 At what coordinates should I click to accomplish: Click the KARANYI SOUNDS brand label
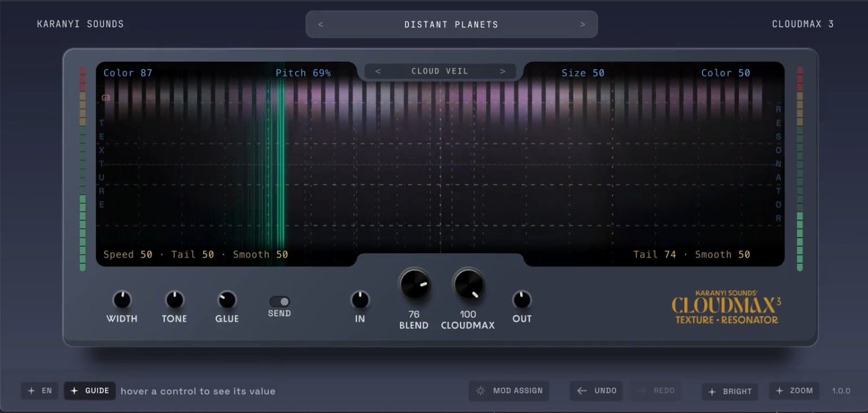(80, 24)
